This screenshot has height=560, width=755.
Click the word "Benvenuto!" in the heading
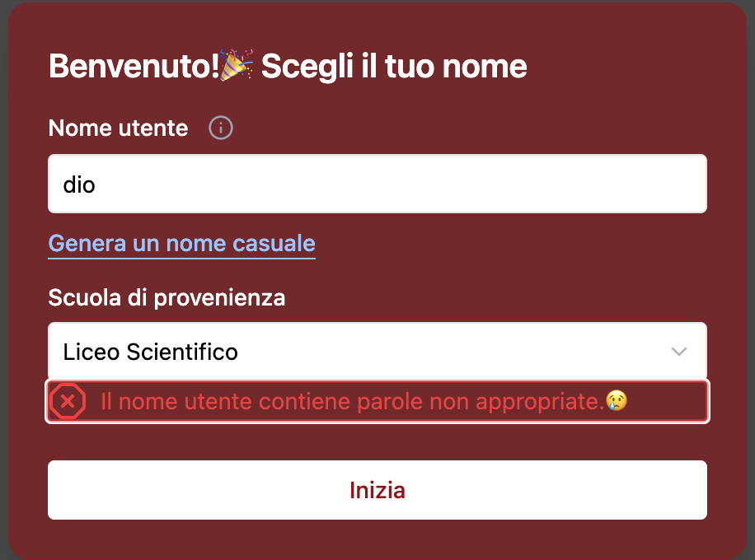click(133, 66)
